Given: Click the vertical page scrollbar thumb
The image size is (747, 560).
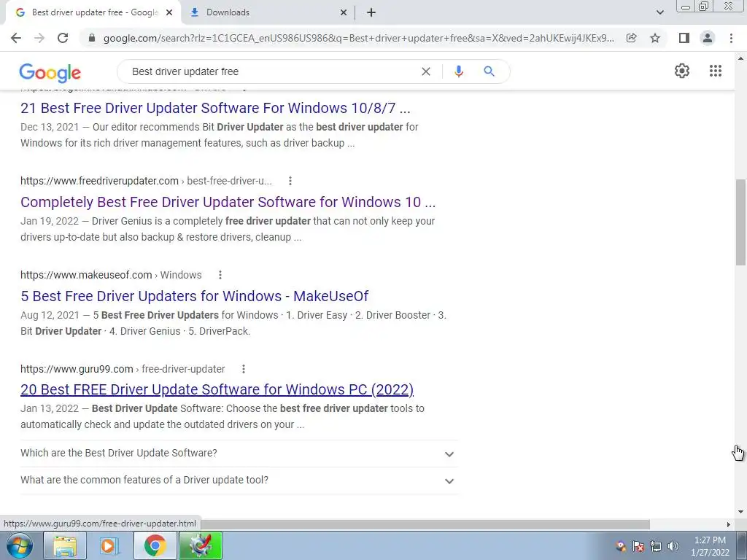Looking at the screenshot, I should [740, 222].
